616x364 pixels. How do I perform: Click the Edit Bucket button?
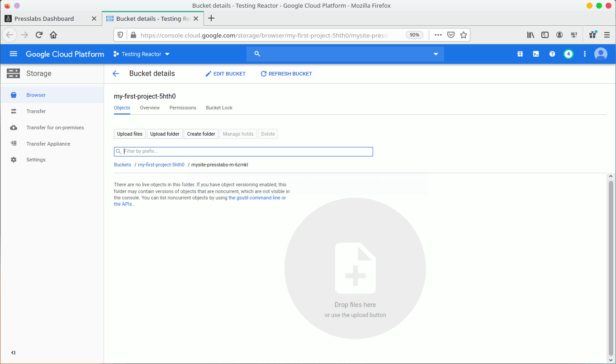[x=225, y=74]
